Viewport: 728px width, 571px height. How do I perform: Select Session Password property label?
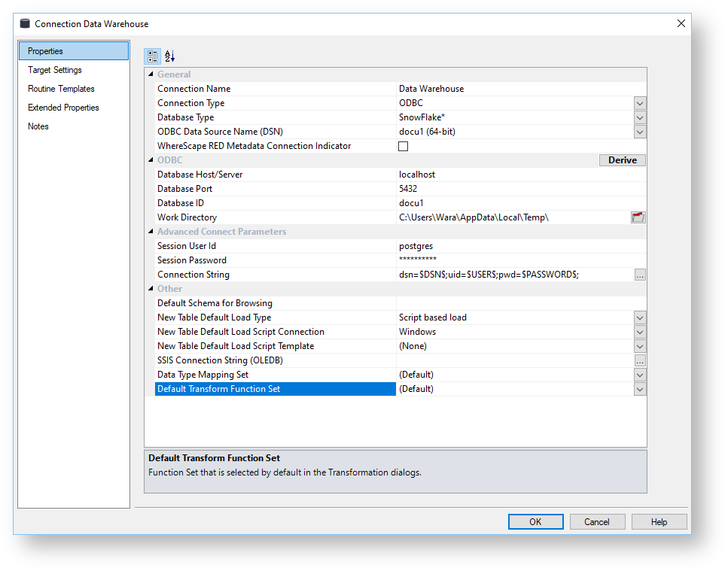[x=192, y=260]
